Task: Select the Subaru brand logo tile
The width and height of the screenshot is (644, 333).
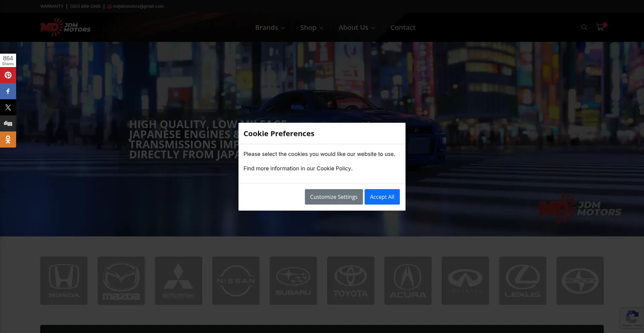Action: click(x=293, y=281)
